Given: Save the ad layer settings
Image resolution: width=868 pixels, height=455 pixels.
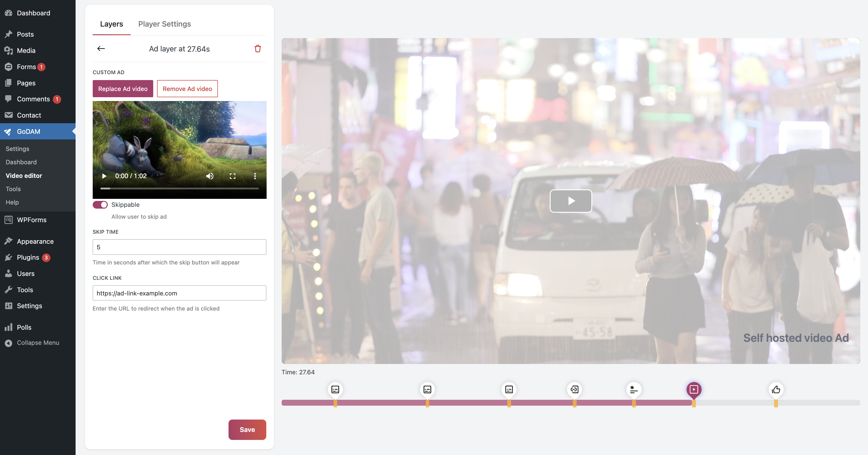Looking at the screenshot, I should point(247,429).
